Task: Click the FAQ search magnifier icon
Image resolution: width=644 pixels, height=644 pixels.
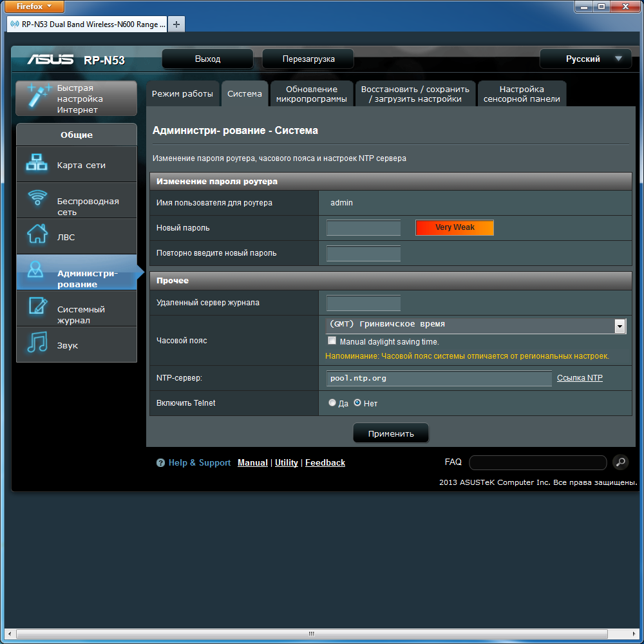Action: [620, 462]
